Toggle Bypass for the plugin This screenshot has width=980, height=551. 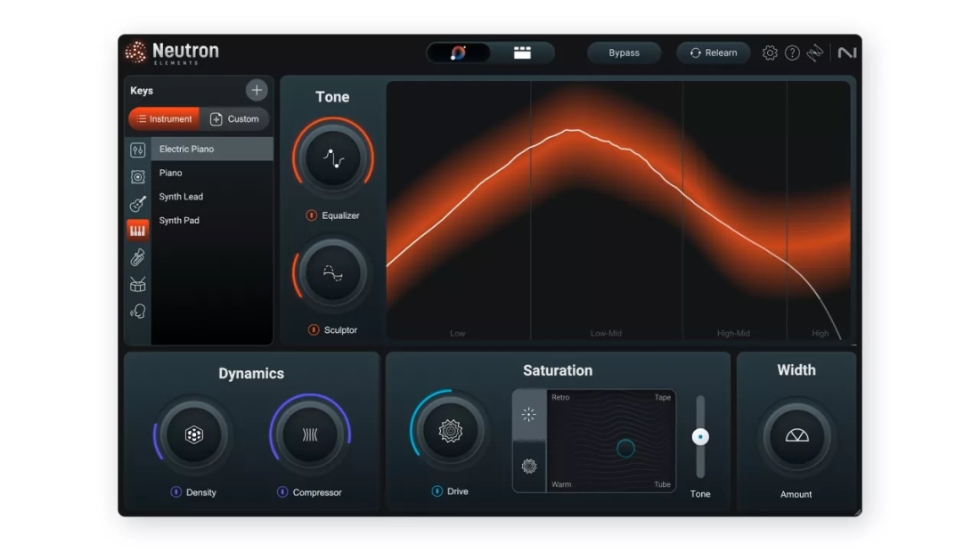[624, 53]
